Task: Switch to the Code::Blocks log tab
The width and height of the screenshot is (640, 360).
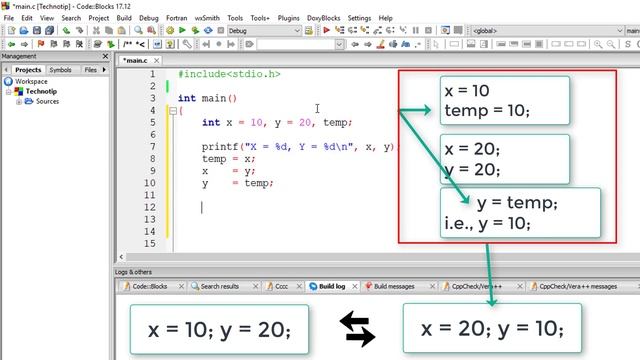Action: [x=150, y=287]
